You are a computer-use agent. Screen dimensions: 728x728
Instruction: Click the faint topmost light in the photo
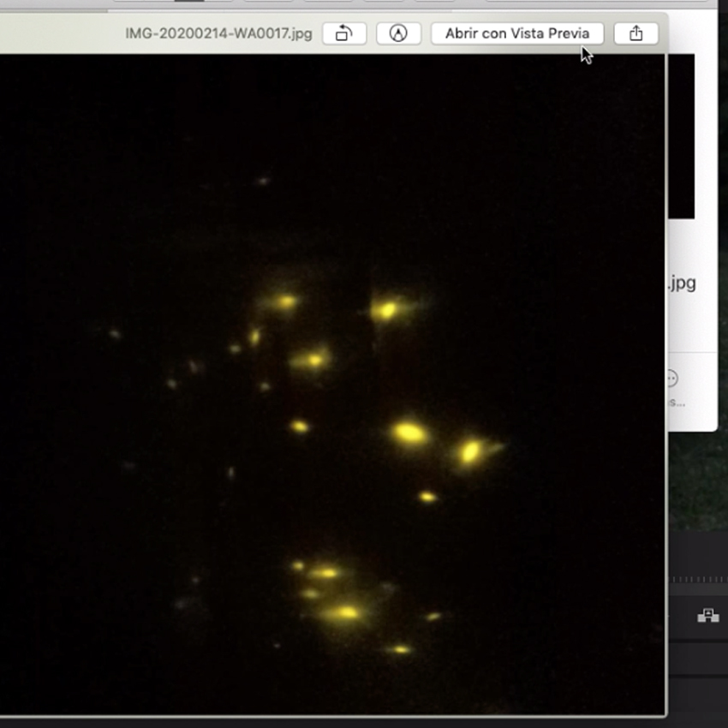coord(262,181)
